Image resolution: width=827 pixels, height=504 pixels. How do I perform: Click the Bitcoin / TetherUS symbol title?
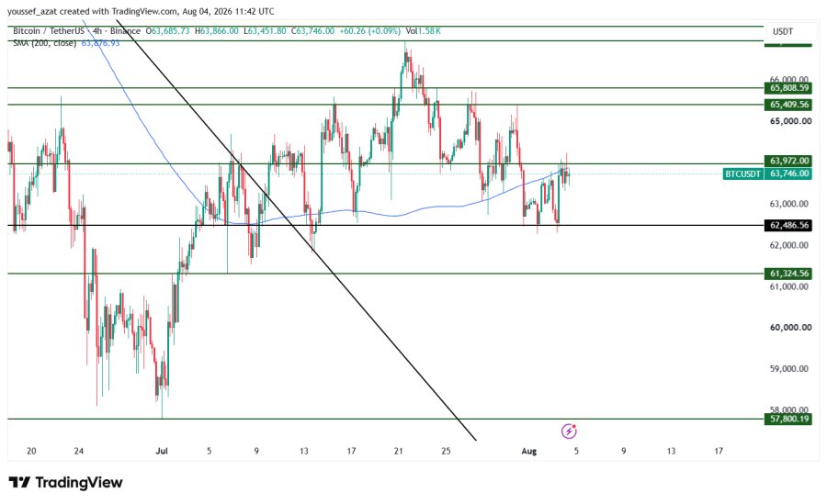tap(49, 31)
